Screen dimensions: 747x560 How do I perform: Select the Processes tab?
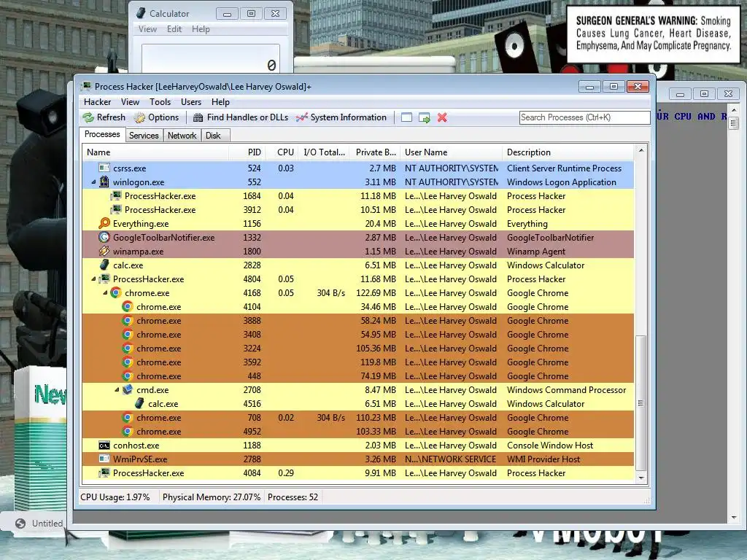pos(102,134)
